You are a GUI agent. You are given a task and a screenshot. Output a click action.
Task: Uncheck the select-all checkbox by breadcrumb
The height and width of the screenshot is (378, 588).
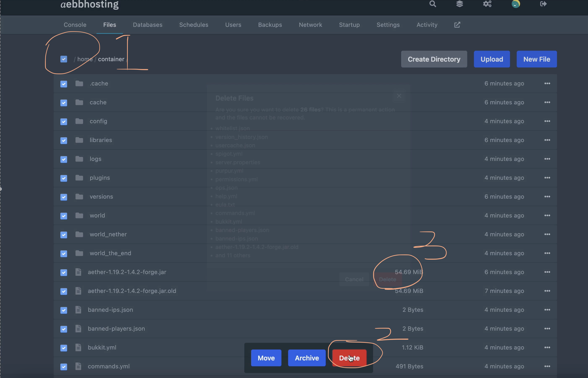(64, 59)
